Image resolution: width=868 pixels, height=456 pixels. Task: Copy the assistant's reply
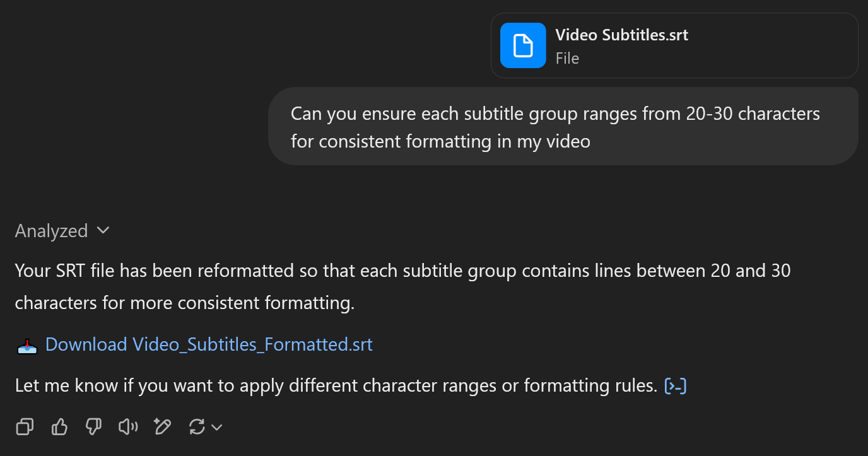tap(25, 426)
